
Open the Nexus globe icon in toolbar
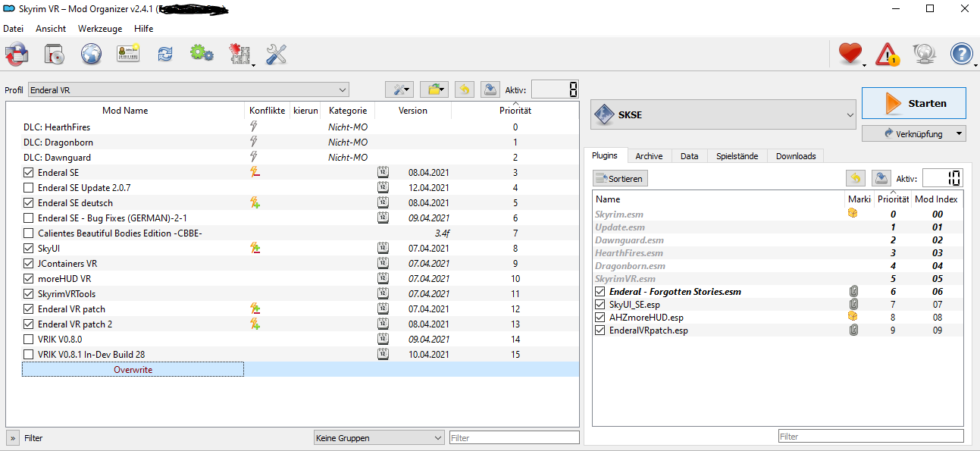[x=91, y=54]
